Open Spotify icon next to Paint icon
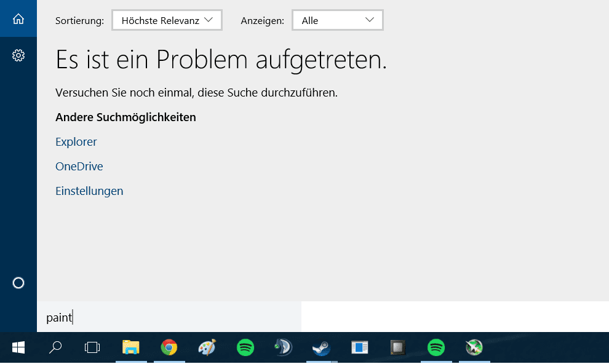 point(245,347)
